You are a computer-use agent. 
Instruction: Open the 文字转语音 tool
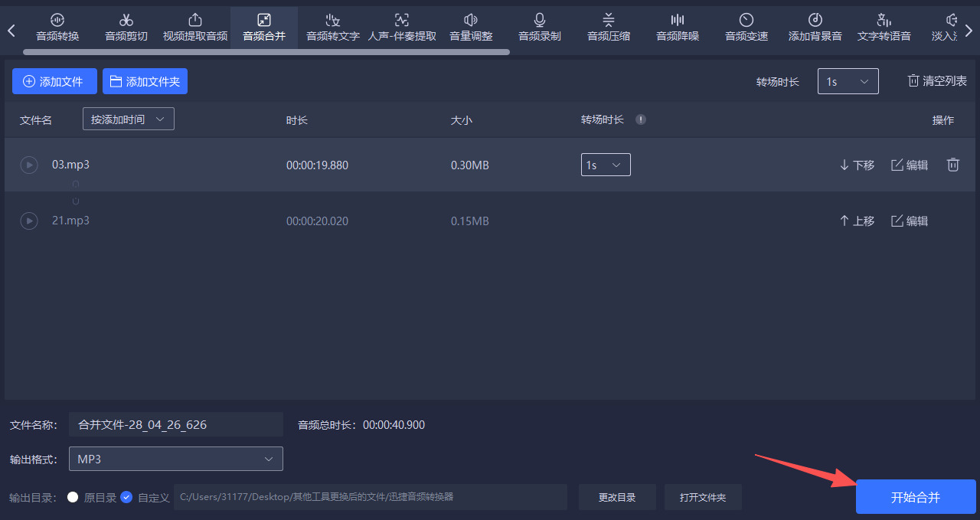coord(884,28)
